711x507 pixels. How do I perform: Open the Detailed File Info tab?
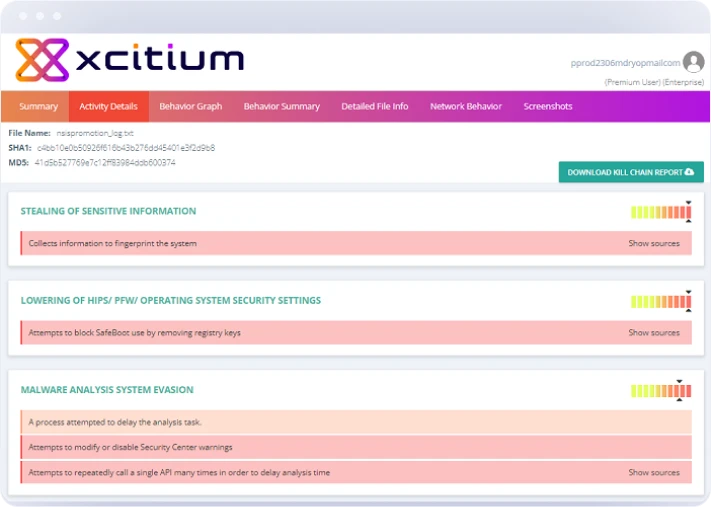[375, 107]
